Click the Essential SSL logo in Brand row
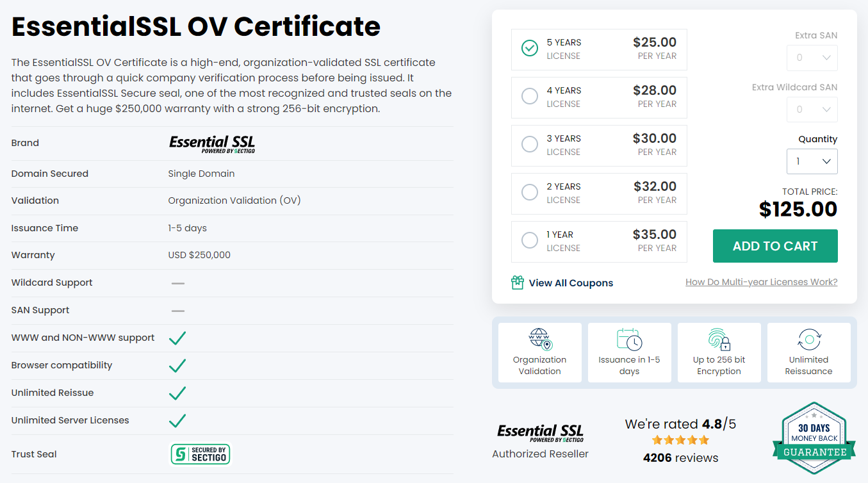 click(x=212, y=143)
